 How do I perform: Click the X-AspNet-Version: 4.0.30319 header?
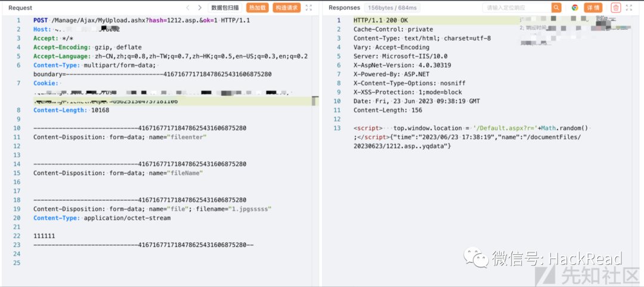402,65
